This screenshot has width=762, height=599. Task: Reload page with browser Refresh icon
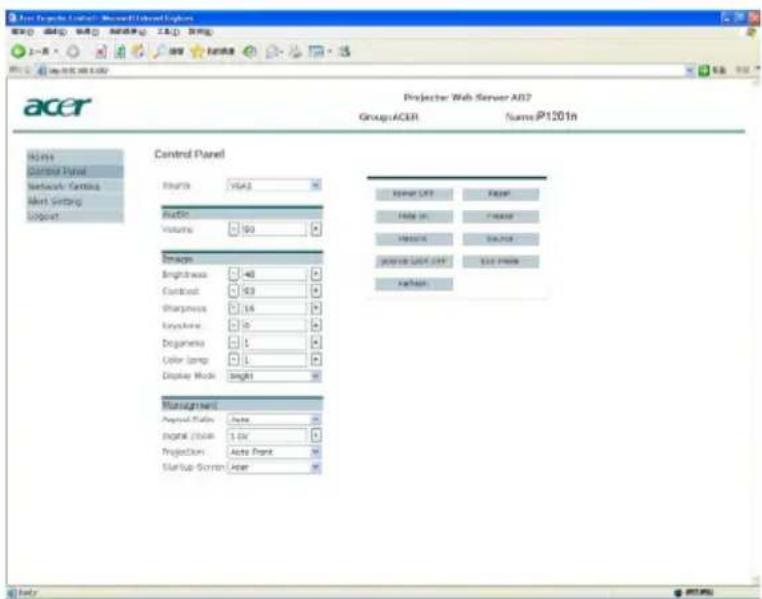coord(120,51)
